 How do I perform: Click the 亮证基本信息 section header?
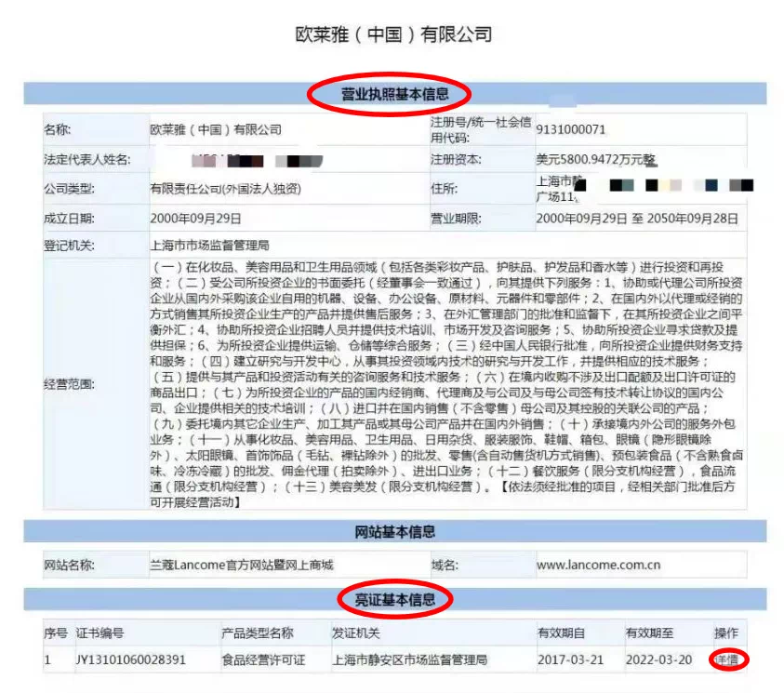pyautogui.click(x=395, y=600)
